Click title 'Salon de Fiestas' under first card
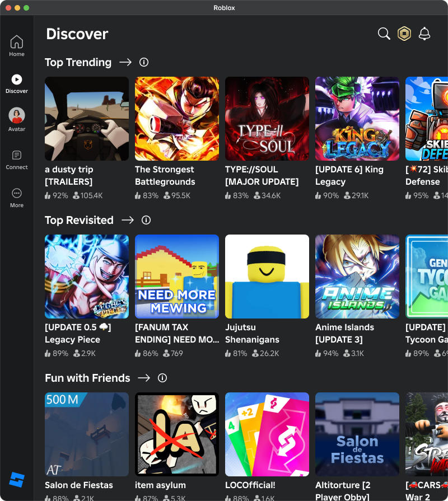 (79, 485)
